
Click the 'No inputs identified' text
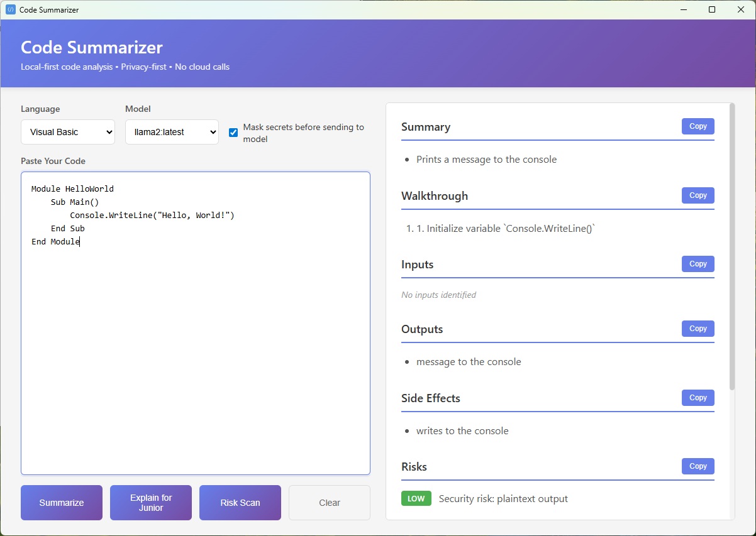click(x=438, y=295)
